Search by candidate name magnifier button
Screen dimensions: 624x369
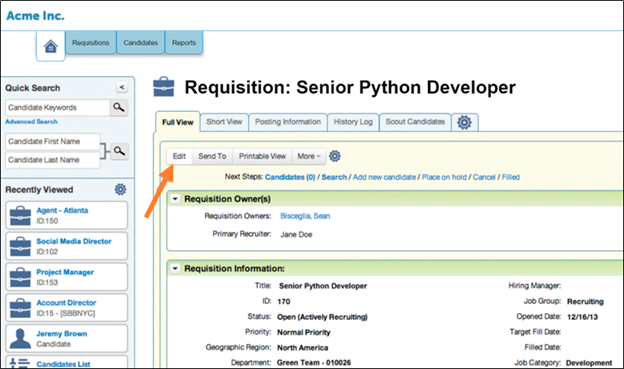119,151
